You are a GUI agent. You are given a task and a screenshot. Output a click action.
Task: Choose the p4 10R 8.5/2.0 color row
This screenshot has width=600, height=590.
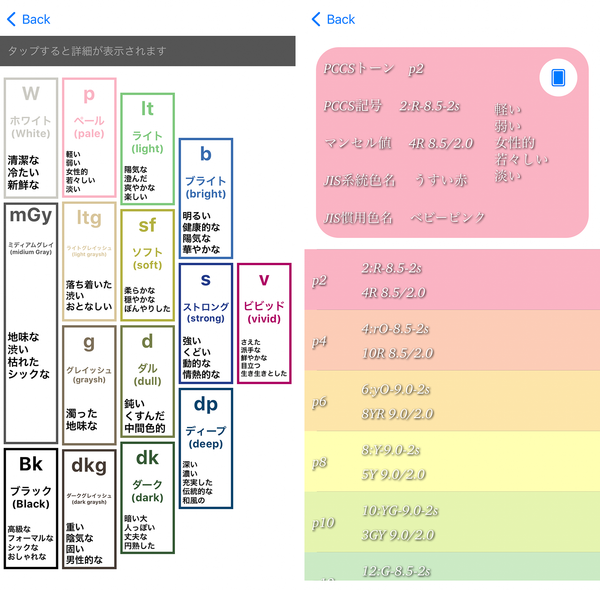(x=452, y=340)
